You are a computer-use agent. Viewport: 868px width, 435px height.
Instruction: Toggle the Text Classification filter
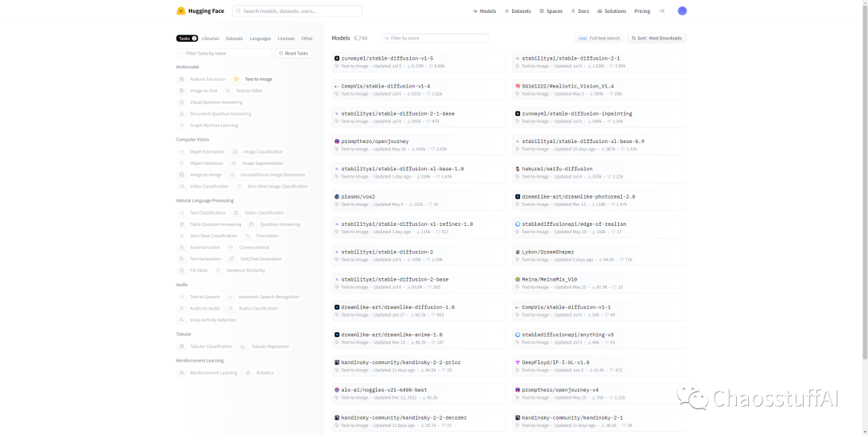point(202,213)
